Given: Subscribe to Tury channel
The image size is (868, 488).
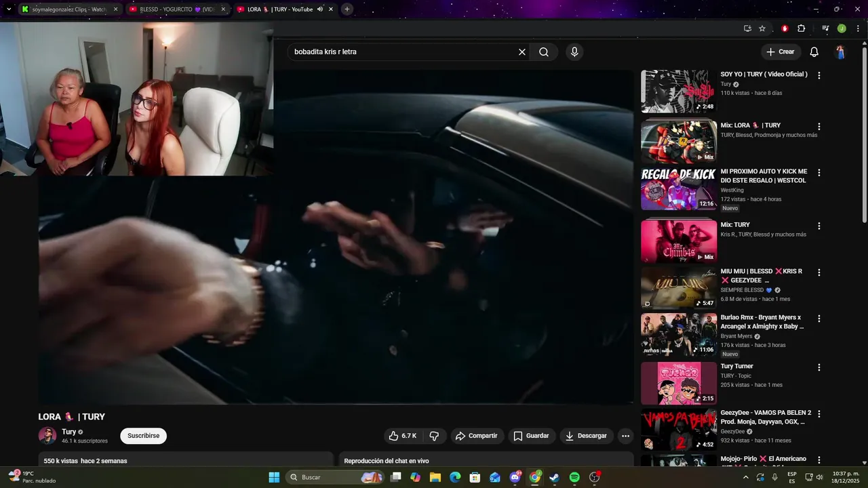Looking at the screenshot, I should click(x=144, y=436).
